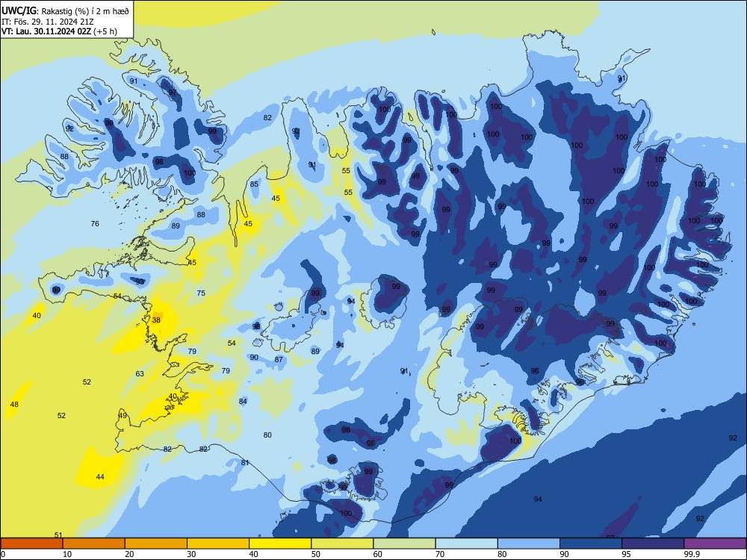The height and width of the screenshot is (560, 747).
Task: Click the humidity value '84'
Action: coord(243,402)
